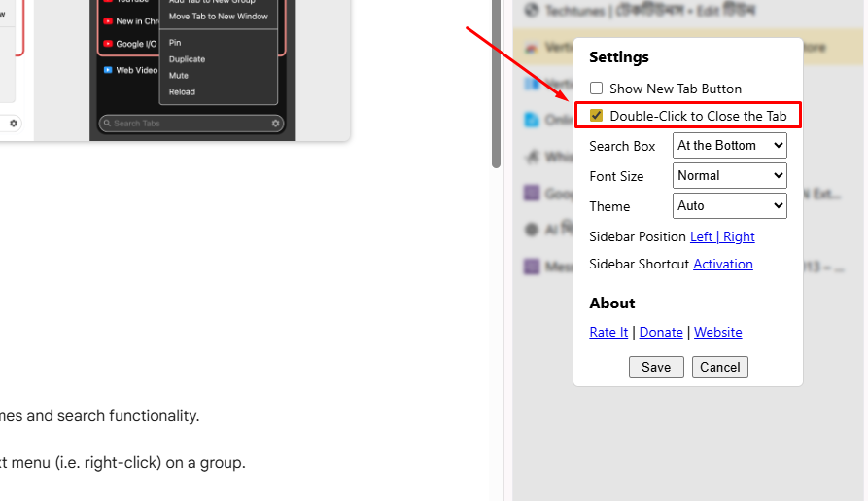Click the About heading text

click(x=612, y=304)
